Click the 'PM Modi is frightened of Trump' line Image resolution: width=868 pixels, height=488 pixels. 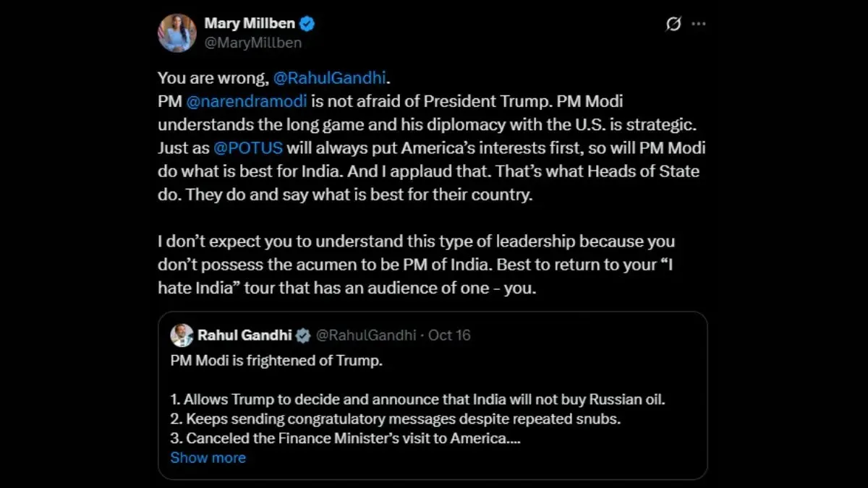(276, 360)
